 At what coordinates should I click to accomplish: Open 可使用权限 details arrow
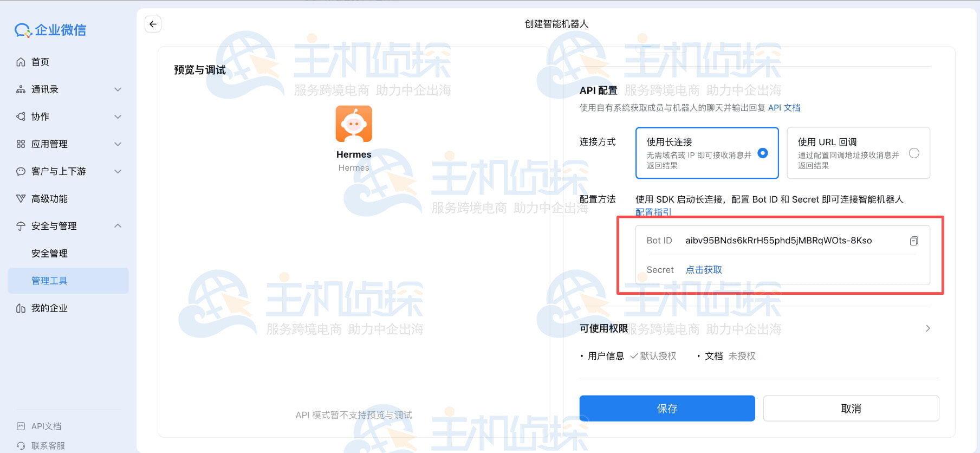point(928,328)
